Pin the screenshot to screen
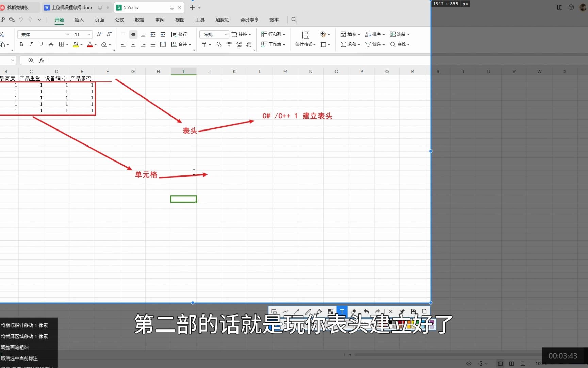The image size is (588, 368). [x=402, y=311]
